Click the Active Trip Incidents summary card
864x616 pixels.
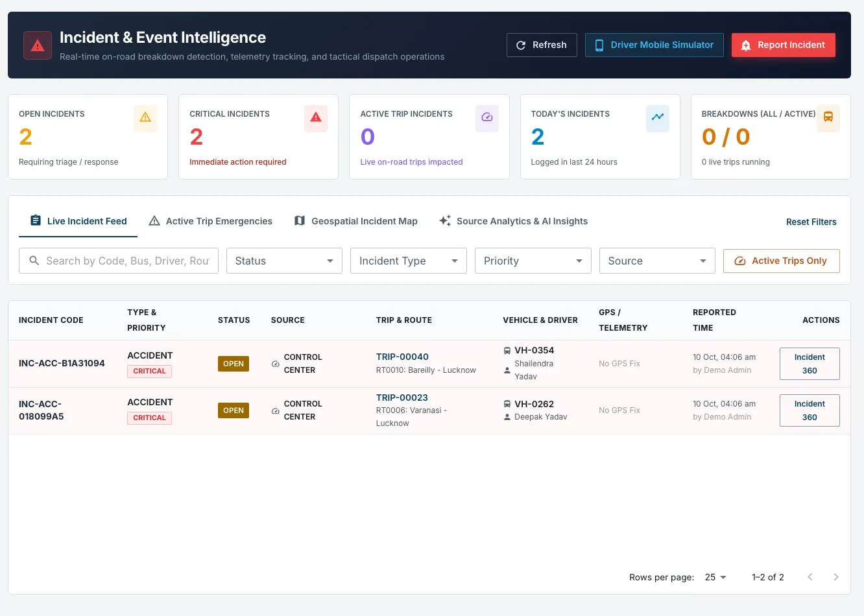[429, 137]
